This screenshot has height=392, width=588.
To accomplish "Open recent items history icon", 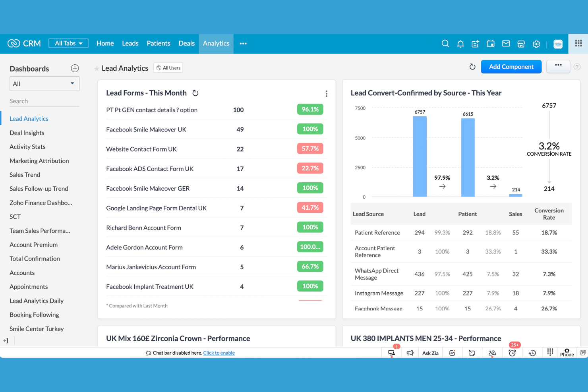I will (x=532, y=353).
